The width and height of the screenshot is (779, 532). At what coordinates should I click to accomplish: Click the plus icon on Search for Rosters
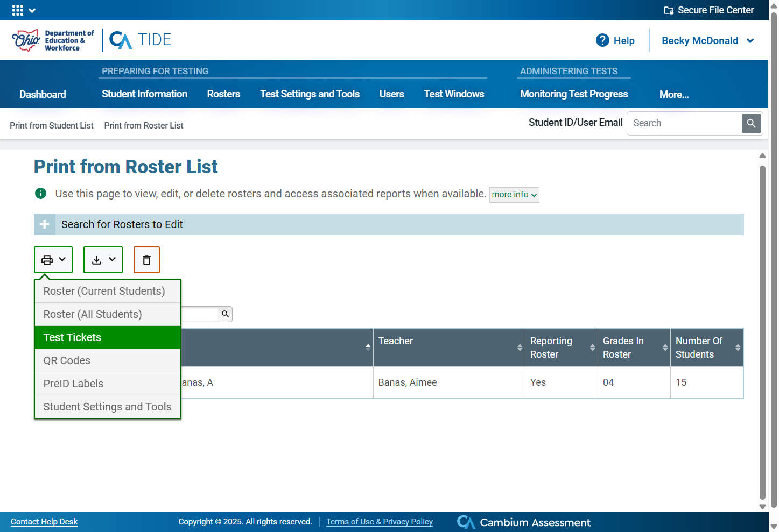[45, 224]
